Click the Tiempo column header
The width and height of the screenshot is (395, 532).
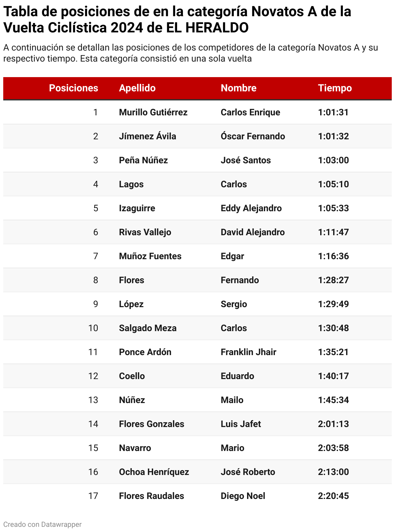[335, 88]
